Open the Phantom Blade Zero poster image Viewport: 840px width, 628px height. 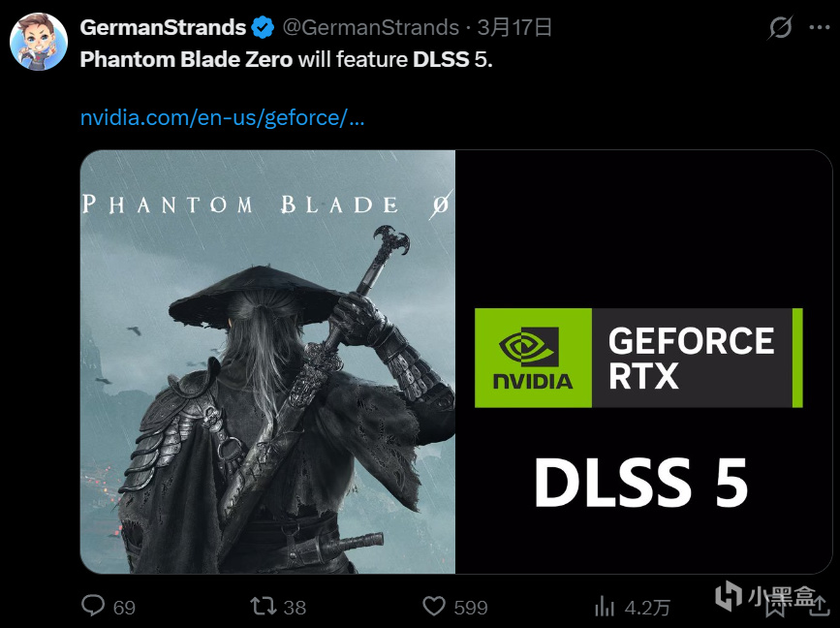(267, 361)
